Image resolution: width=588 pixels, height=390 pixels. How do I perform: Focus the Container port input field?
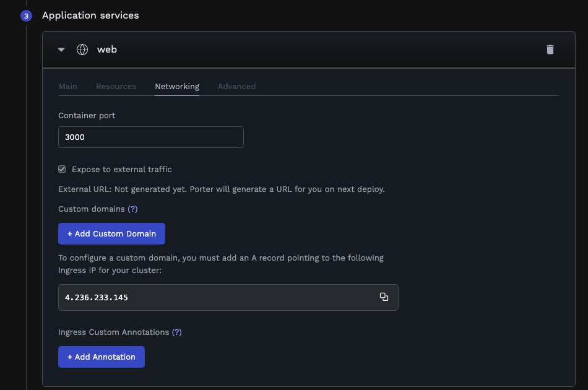[151, 137]
